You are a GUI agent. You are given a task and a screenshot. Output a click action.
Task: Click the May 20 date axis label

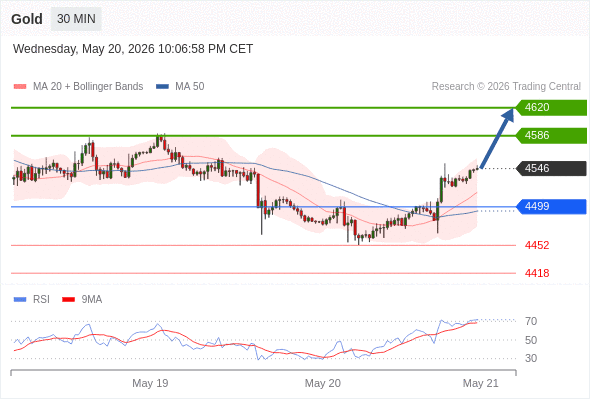(322, 383)
